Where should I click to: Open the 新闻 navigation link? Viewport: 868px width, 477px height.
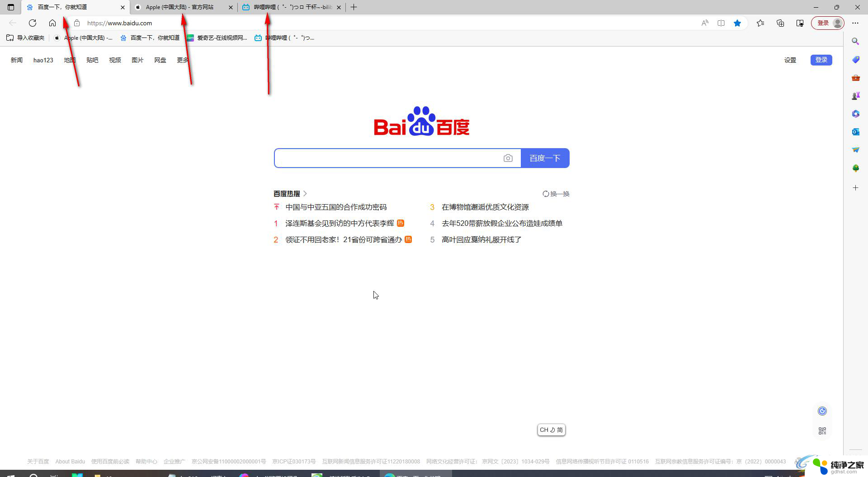[x=17, y=60]
